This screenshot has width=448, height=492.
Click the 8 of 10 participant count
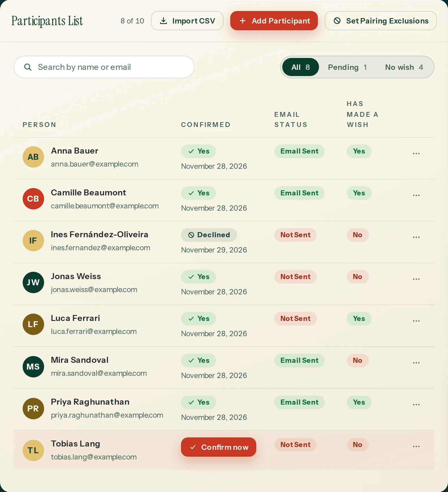[132, 21]
